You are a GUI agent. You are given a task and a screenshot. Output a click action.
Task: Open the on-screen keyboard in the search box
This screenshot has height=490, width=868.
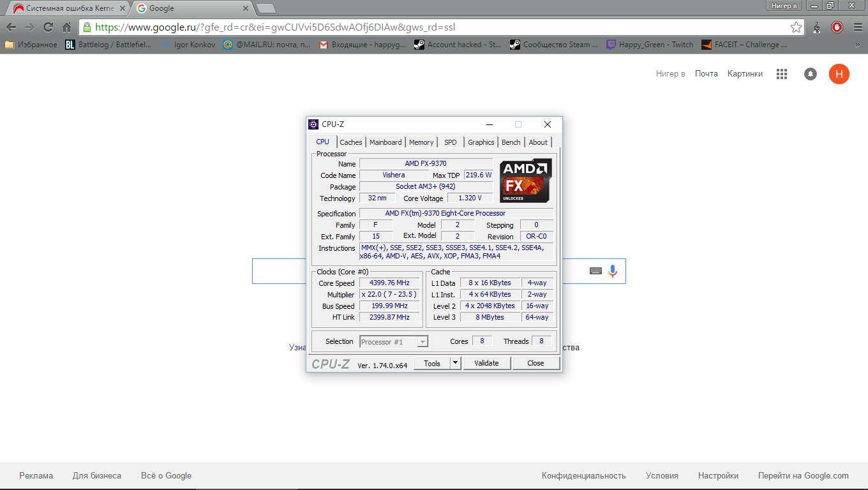coord(595,271)
